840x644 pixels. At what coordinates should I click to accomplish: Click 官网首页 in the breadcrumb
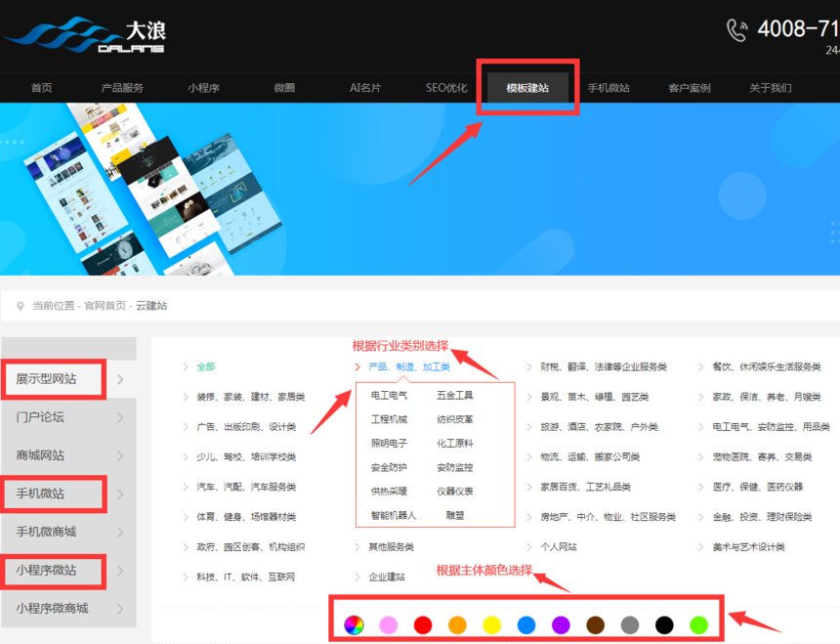pos(105,306)
